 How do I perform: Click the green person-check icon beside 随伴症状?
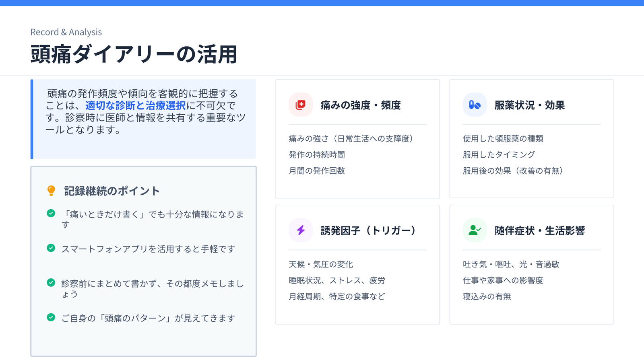(x=475, y=230)
